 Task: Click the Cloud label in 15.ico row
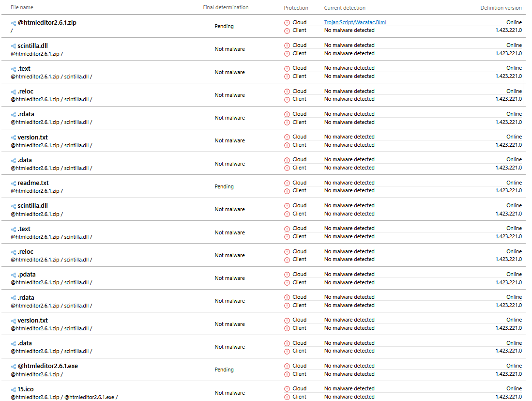coord(299,388)
